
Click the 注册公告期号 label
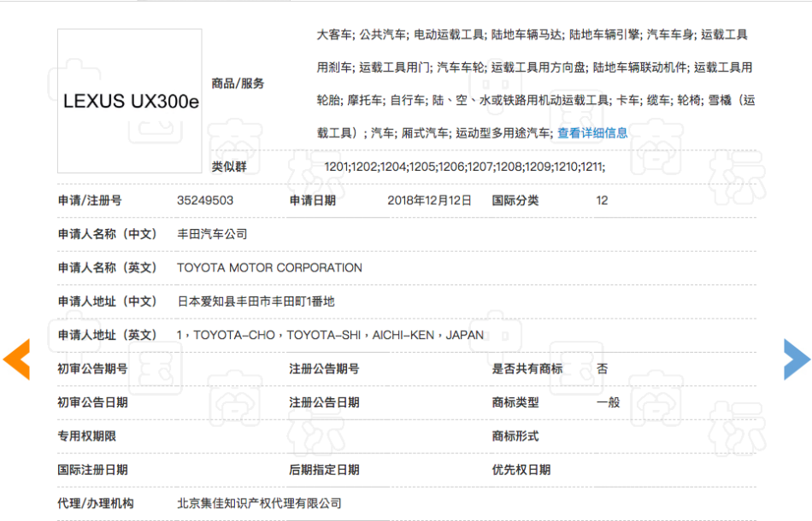pos(324,369)
